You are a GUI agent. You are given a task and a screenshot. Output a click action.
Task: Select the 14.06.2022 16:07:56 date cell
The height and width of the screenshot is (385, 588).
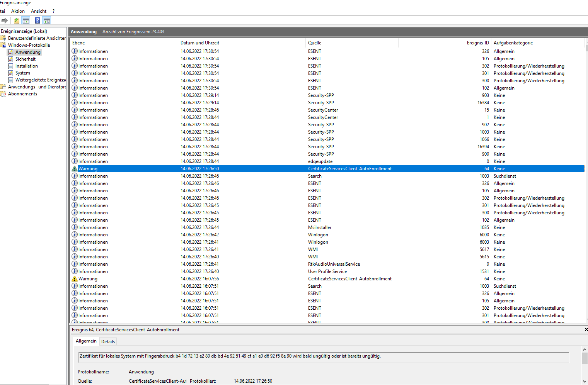(x=199, y=279)
